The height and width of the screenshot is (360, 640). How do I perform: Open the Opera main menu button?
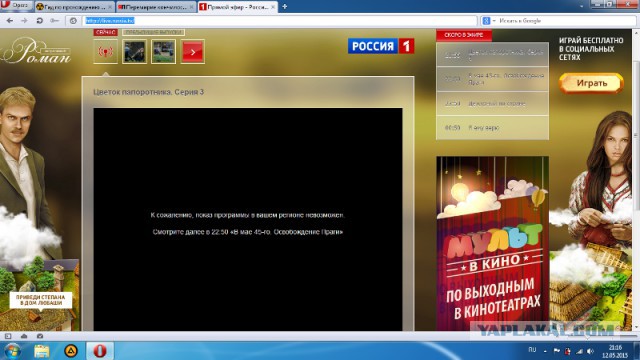(x=16, y=5)
